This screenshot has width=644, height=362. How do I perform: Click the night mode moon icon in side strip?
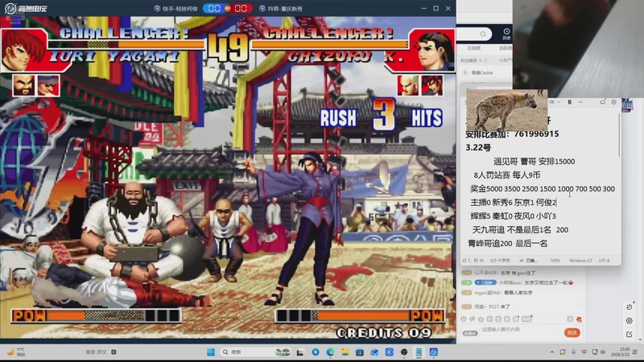[x=630, y=306]
